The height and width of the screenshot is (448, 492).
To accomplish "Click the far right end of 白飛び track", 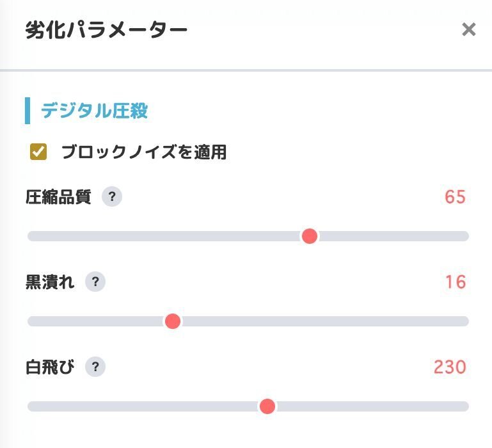I will [465, 406].
